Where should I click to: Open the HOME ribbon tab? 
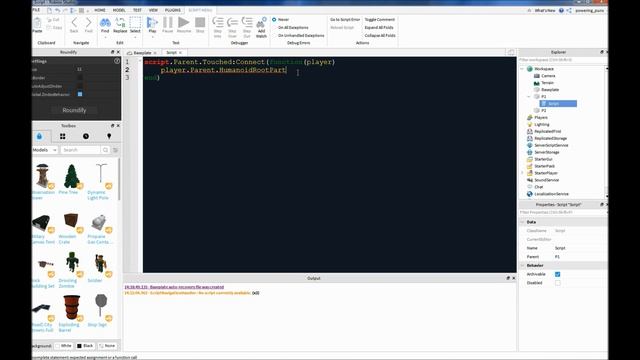point(100,10)
